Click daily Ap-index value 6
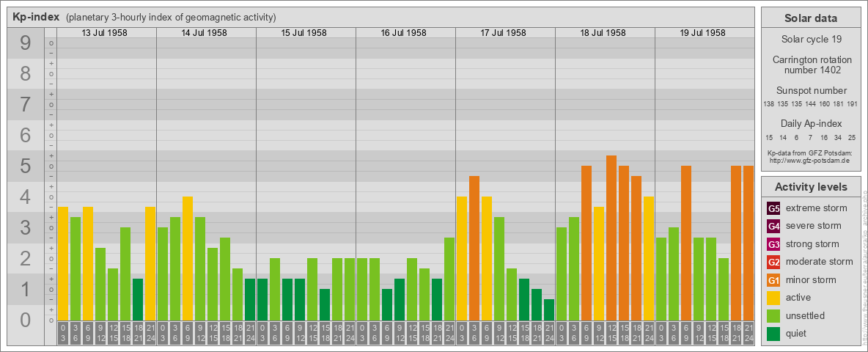Screen dimensions: 868x352 tap(797, 137)
